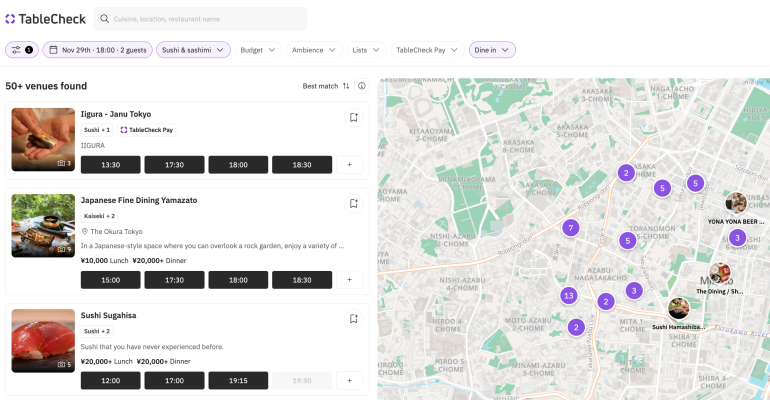770x400 pixels.
Task: Open the Sushi Hamashiba map pin
Action: point(679,308)
